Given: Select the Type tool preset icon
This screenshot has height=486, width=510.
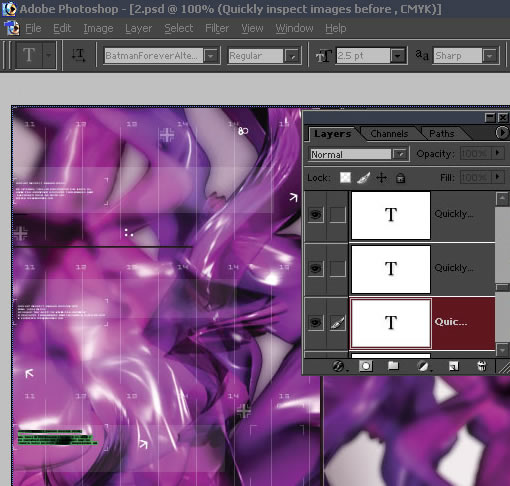Looking at the screenshot, I should pos(29,55).
